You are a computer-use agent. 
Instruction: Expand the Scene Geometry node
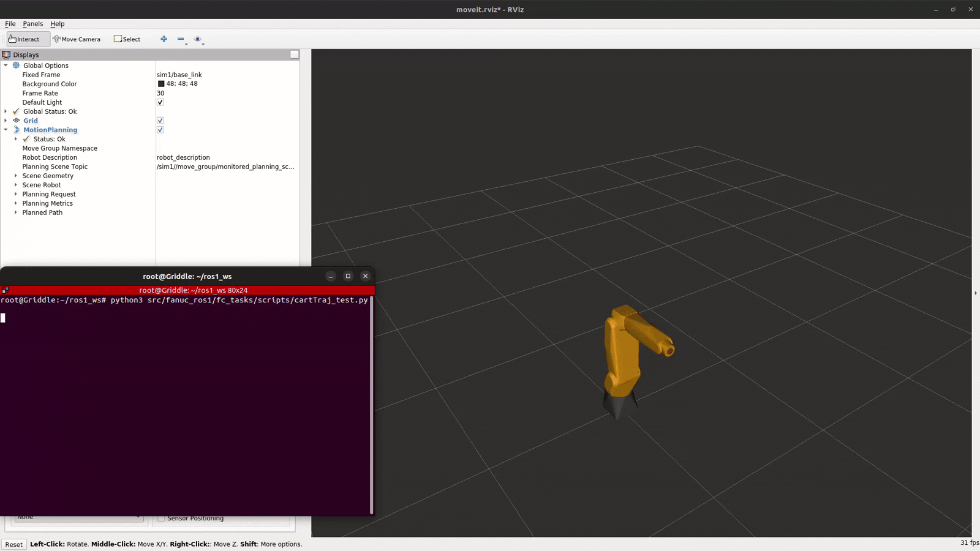click(x=16, y=176)
